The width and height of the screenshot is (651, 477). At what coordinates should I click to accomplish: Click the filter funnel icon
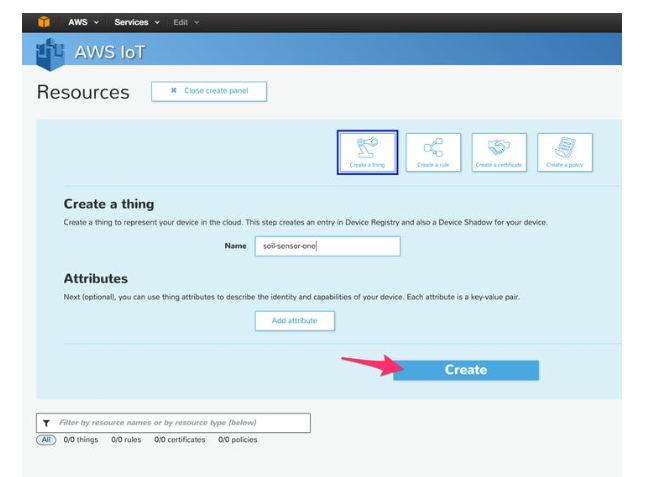point(46,423)
